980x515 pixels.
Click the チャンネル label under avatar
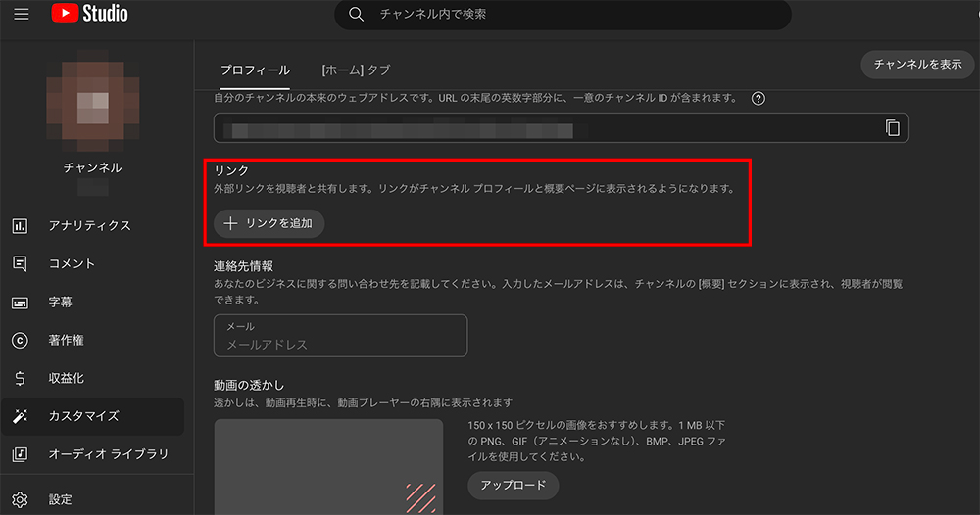92,167
